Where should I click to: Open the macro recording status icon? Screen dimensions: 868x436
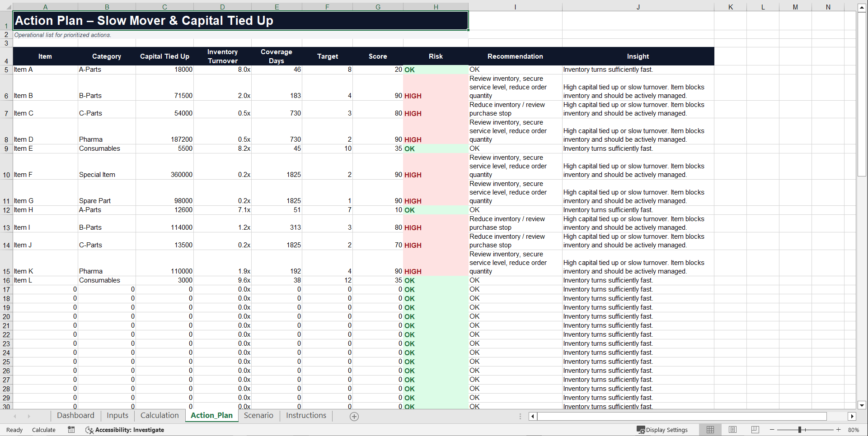71,430
